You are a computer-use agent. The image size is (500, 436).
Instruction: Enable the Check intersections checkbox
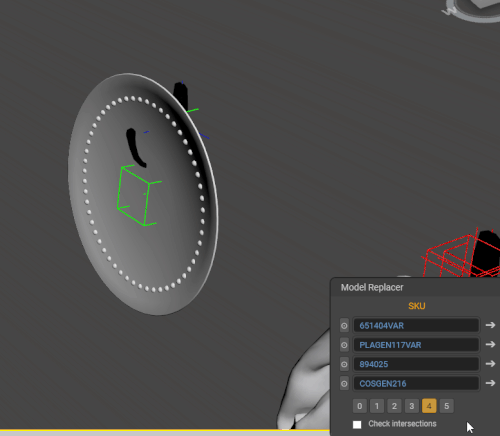point(357,424)
